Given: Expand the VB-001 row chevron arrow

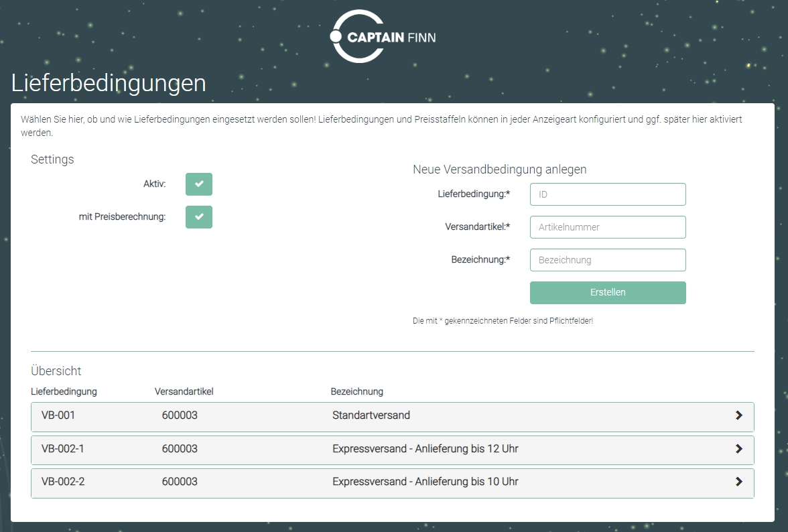Looking at the screenshot, I should point(738,415).
